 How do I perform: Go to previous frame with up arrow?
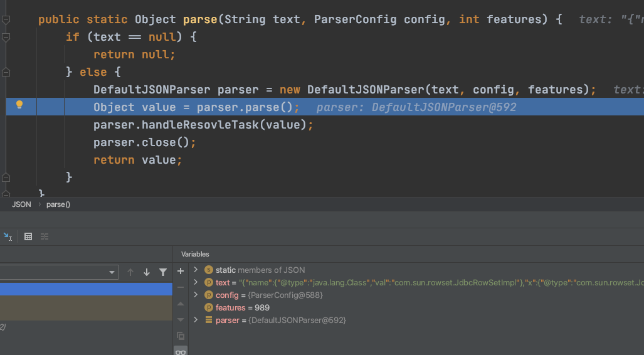tap(130, 272)
